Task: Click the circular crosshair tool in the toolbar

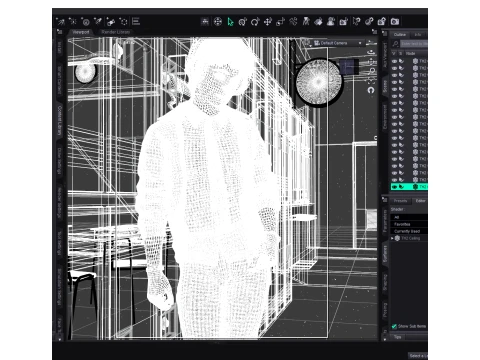Action: 218,22
